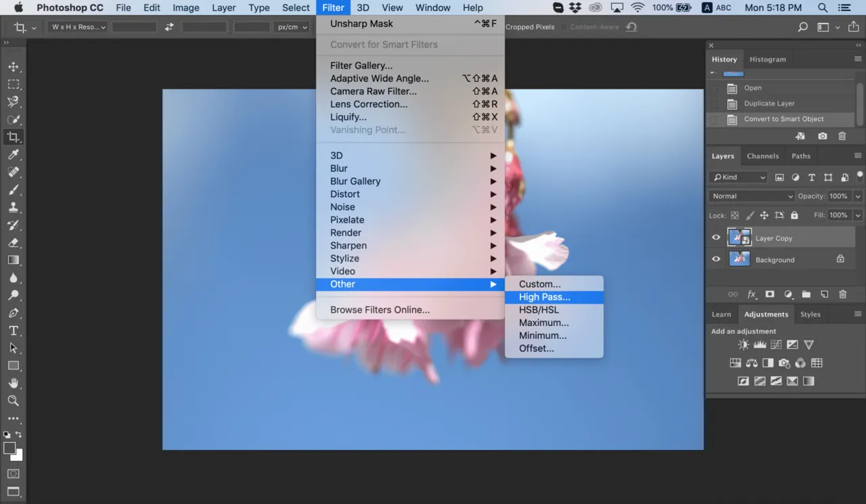Choose the Horizontal Type tool
Screen dimensions: 866x504
pyautogui.click(x=14, y=331)
